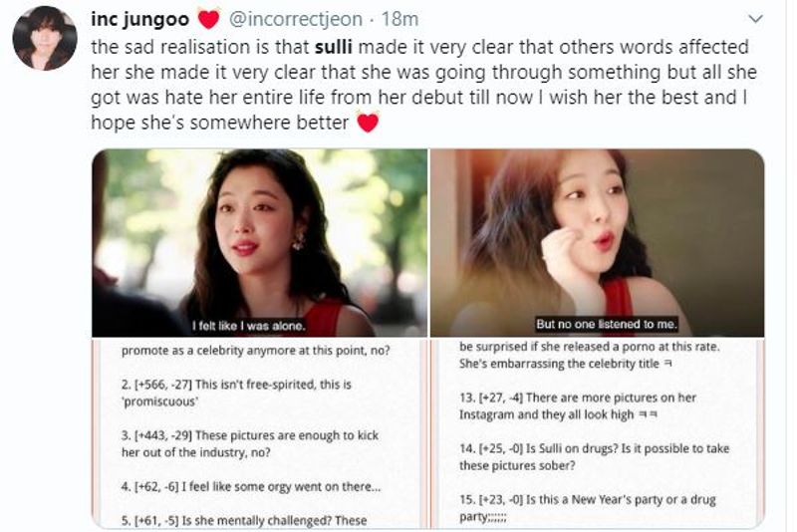Select comment 13 about Instagram pictures

click(x=578, y=406)
